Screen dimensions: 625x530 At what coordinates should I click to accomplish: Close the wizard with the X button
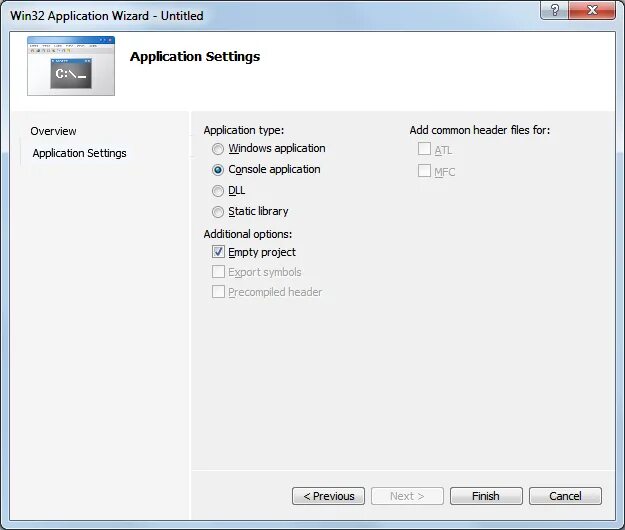592,10
